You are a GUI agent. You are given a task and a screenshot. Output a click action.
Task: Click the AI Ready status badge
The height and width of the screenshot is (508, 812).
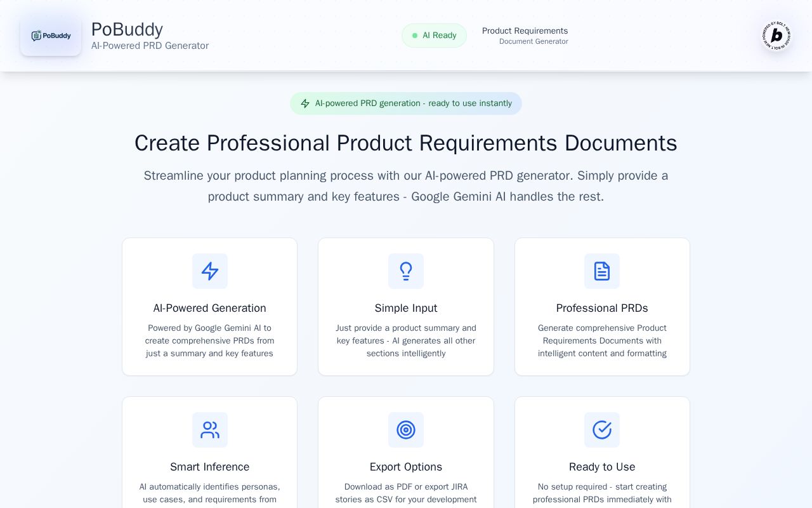point(434,36)
